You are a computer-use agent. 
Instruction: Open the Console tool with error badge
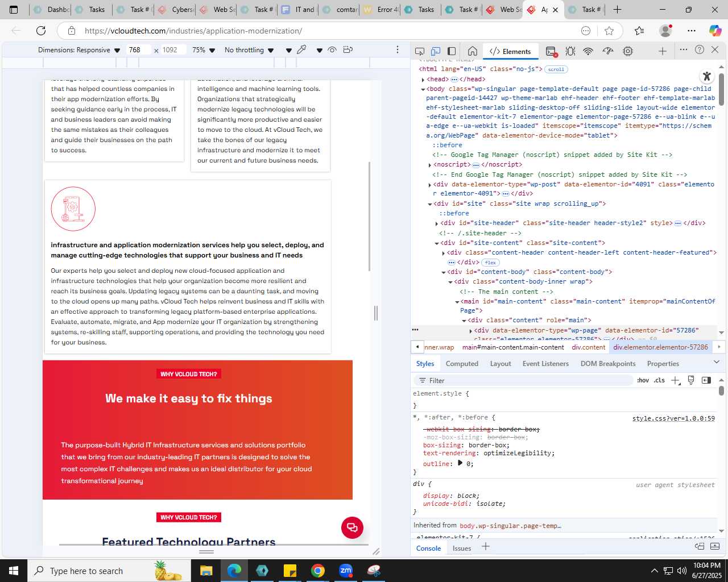click(x=551, y=52)
